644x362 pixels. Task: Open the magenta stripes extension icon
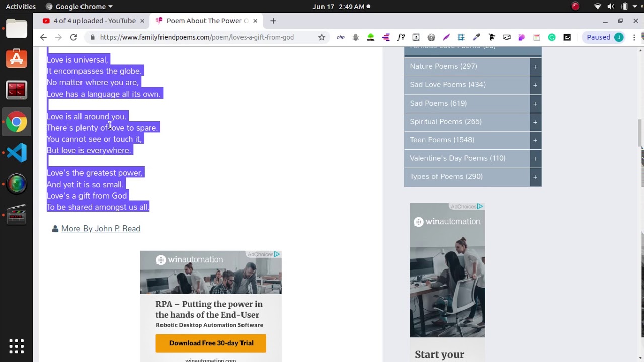click(386, 37)
